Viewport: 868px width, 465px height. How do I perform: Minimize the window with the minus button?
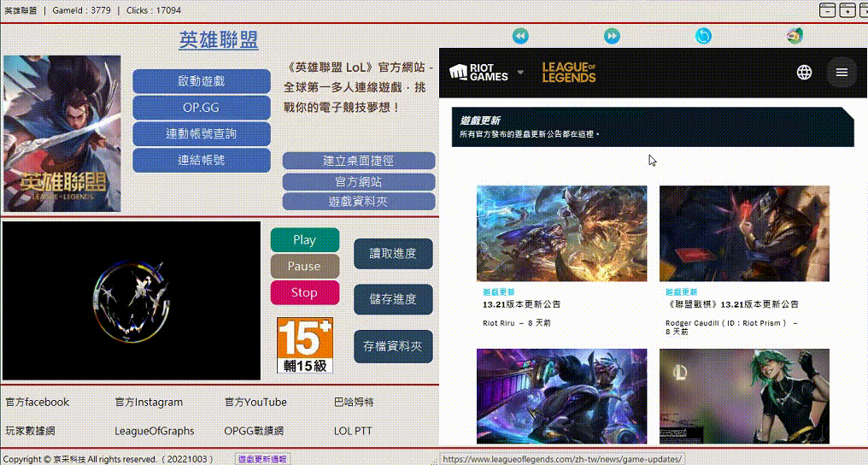coord(827,10)
